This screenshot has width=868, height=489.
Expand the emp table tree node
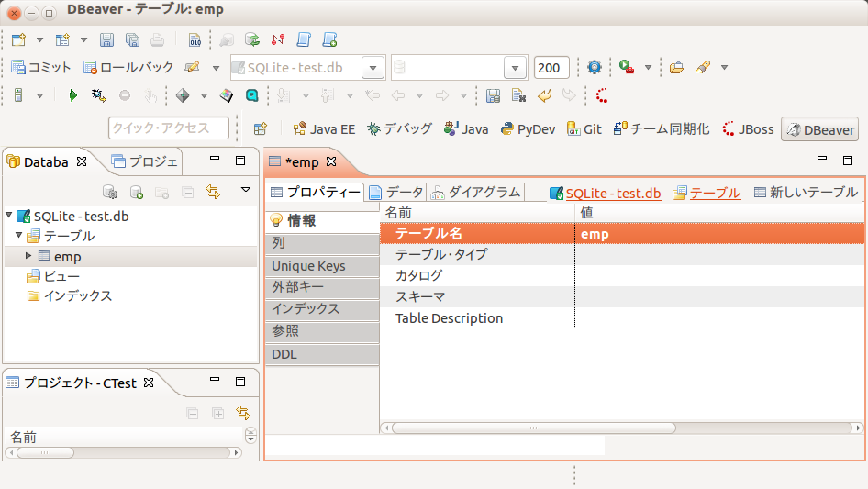pyautogui.click(x=28, y=255)
